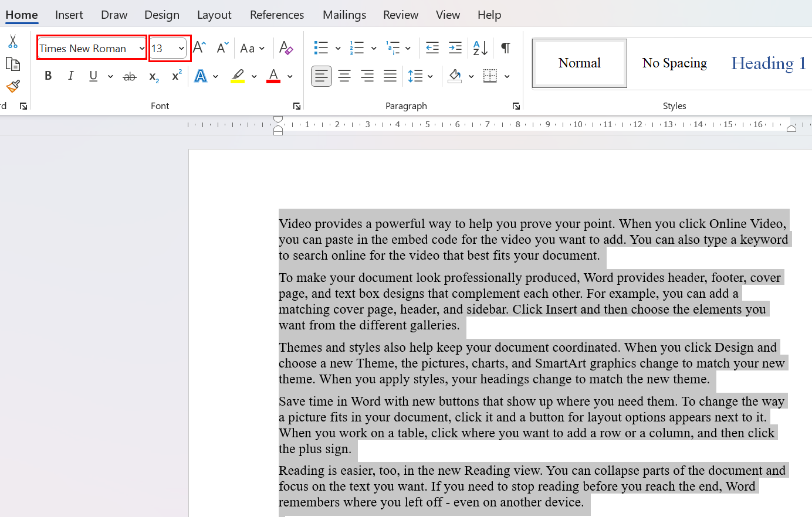Open the Times New Roman font dropdown
This screenshot has width=812, height=517.
pos(141,48)
